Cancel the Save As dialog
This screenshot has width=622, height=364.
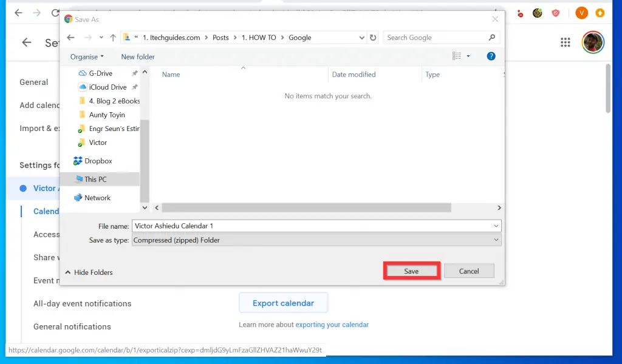coord(469,271)
